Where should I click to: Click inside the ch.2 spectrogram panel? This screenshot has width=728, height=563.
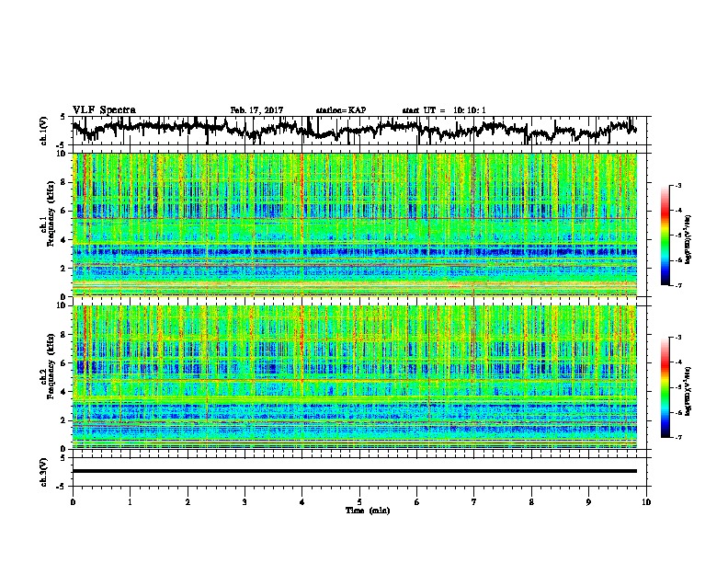coord(354,377)
